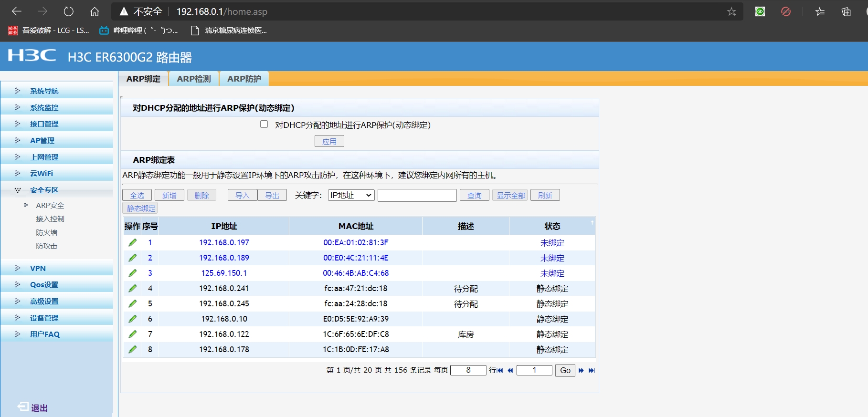Open the IP地址 keyword dropdown

point(351,195)
